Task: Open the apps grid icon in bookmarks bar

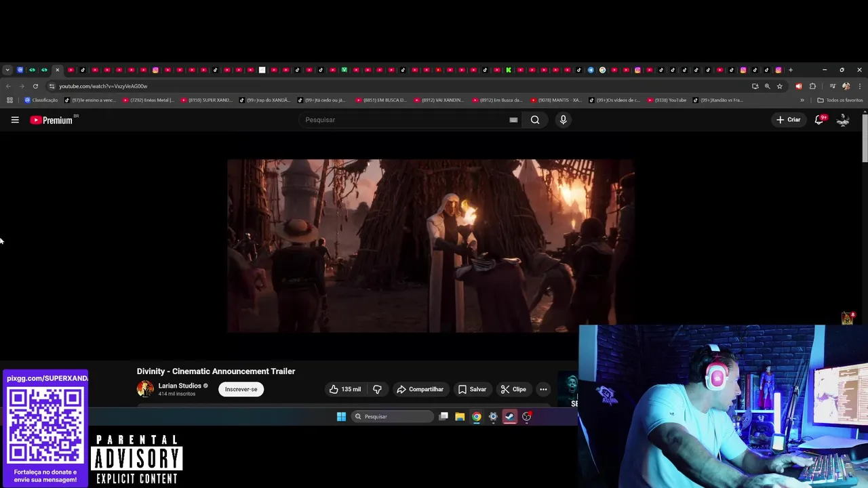Action: tap(9, 100)
